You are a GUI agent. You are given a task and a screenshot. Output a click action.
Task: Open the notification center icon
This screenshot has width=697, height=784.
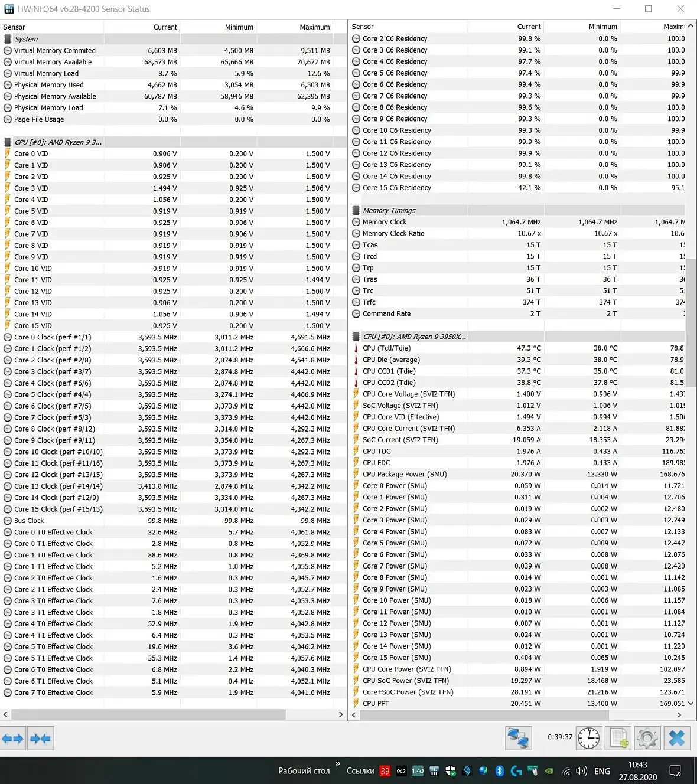[x=675, y=770]
